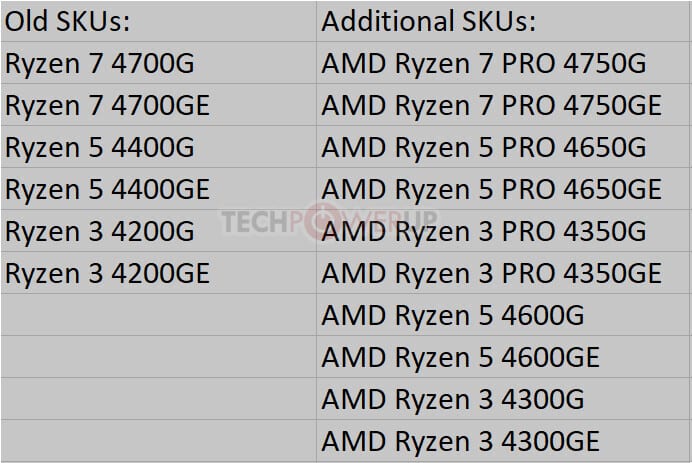Click the "Additional SKUs:" header cell
This screenshot has width=692, height=463.
click(x=428, y=22)
